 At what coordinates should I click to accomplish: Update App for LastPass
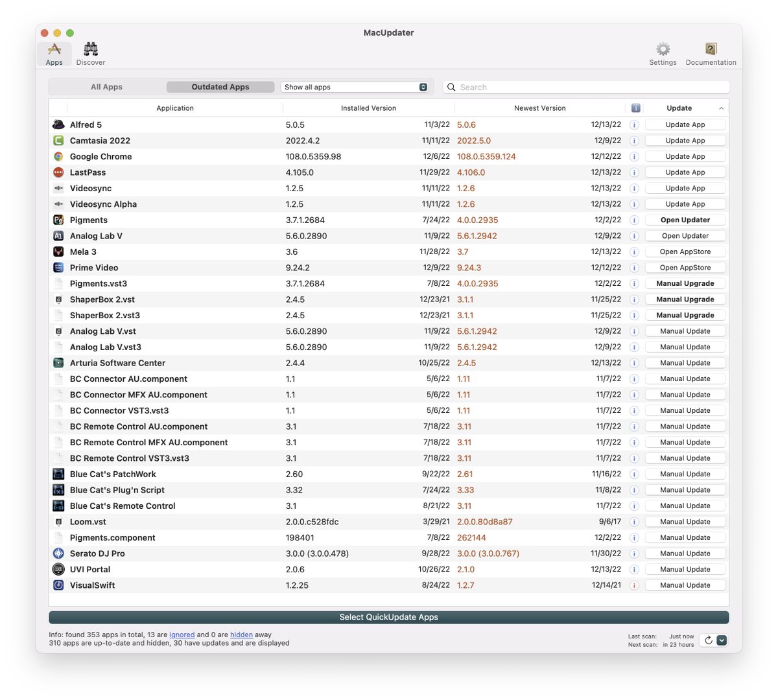pos(685,172)
